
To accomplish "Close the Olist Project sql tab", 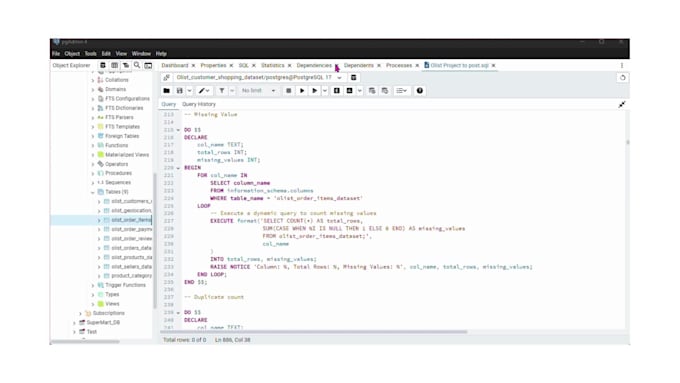I will (494, 65).
